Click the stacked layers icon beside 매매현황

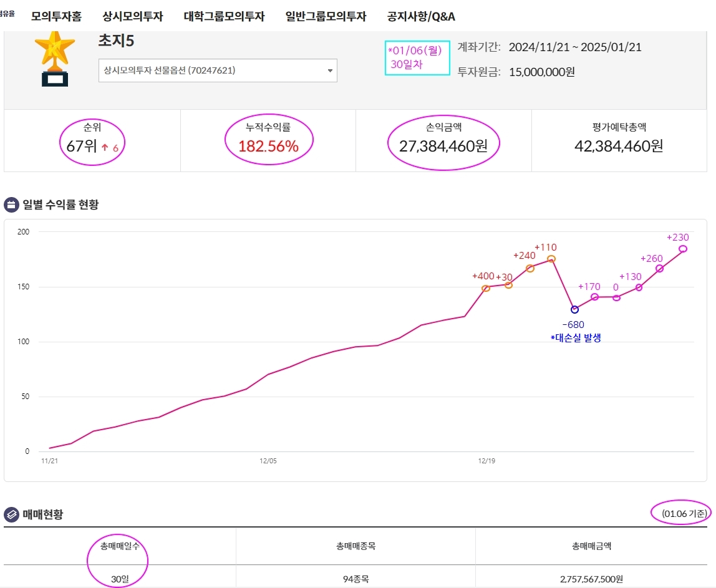click(x=11, y=514)
